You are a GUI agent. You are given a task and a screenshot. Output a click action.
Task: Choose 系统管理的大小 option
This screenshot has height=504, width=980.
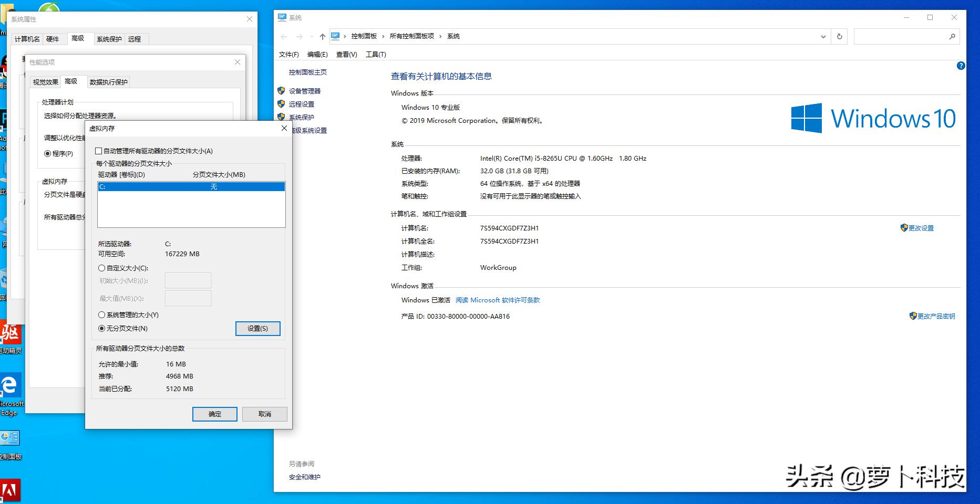[102, 314]
